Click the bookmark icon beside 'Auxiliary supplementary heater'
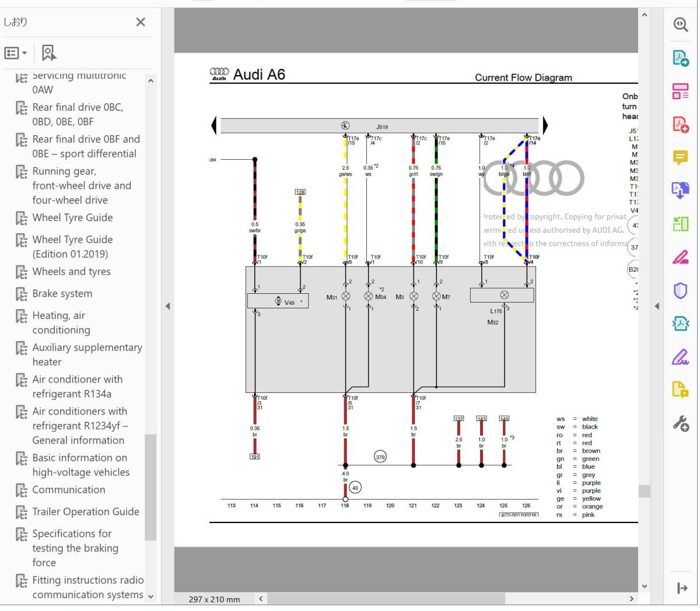Image resolution: width=700 pixels, height=611 pixels. click(22, 348)
